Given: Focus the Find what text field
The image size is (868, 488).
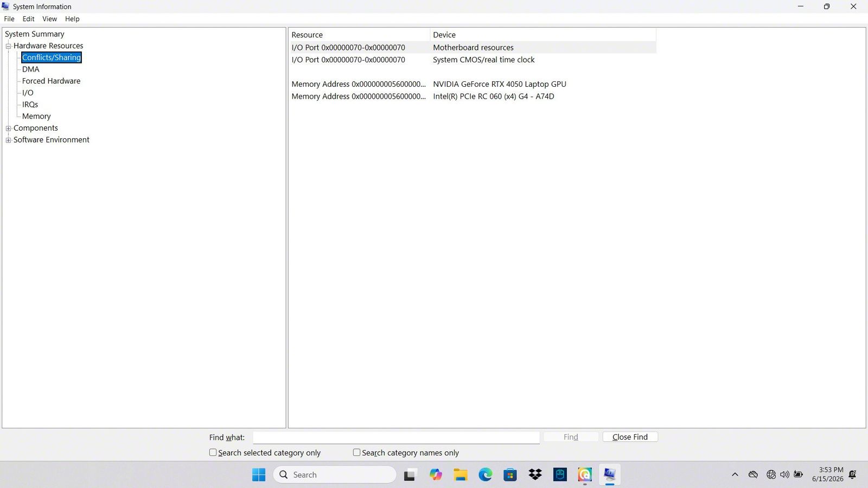Looking at the screenshot, I should (x=396, y=438).
